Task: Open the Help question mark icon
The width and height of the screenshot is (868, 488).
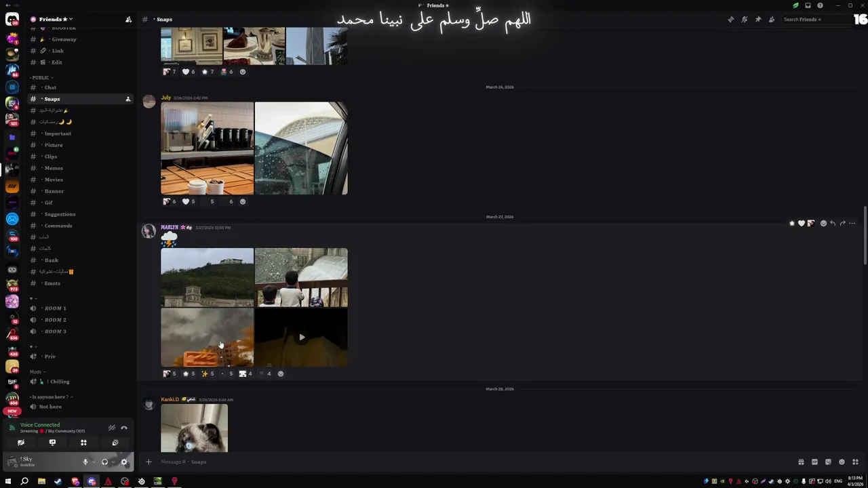Action: (x=820, y=5)
